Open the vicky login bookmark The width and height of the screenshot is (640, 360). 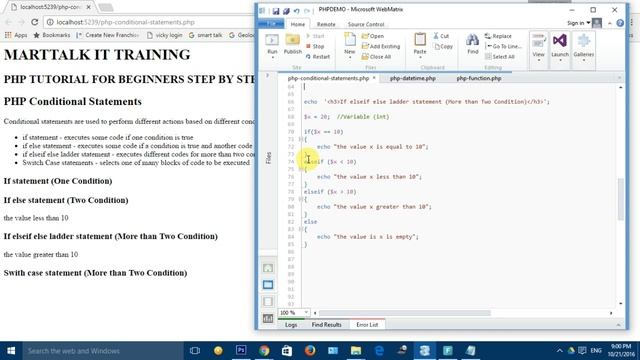[x=164, y=35]
